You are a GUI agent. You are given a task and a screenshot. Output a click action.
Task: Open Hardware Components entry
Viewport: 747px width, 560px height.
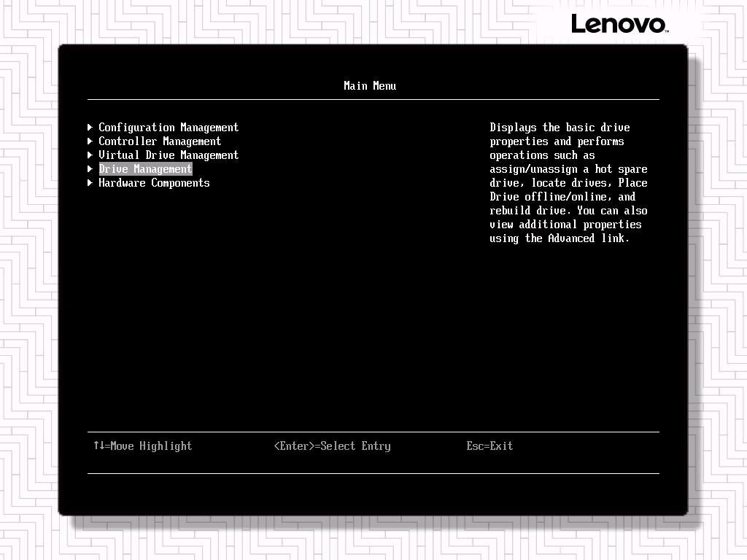(x=154, y=183)
